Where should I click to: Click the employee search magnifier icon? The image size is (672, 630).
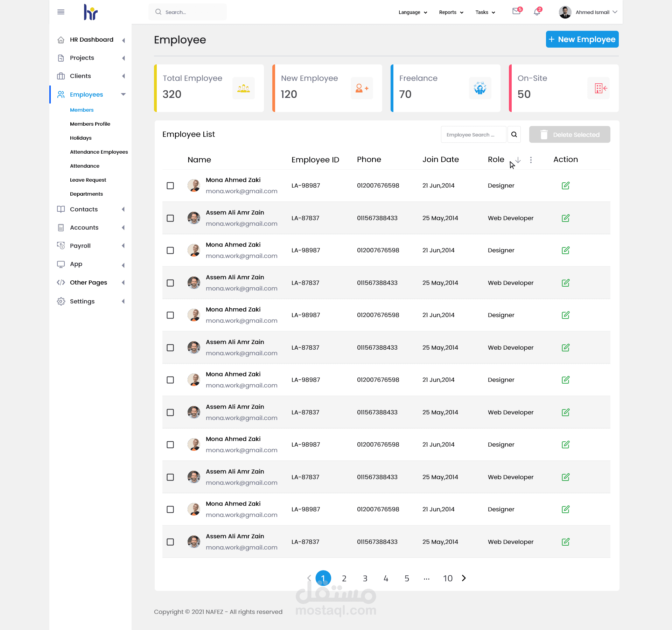514,134
